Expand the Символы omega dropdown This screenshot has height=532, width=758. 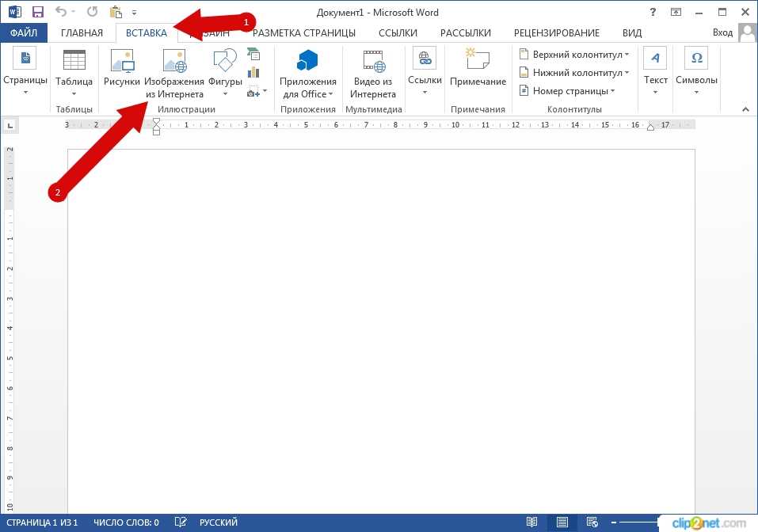click(x=696, y=71)
